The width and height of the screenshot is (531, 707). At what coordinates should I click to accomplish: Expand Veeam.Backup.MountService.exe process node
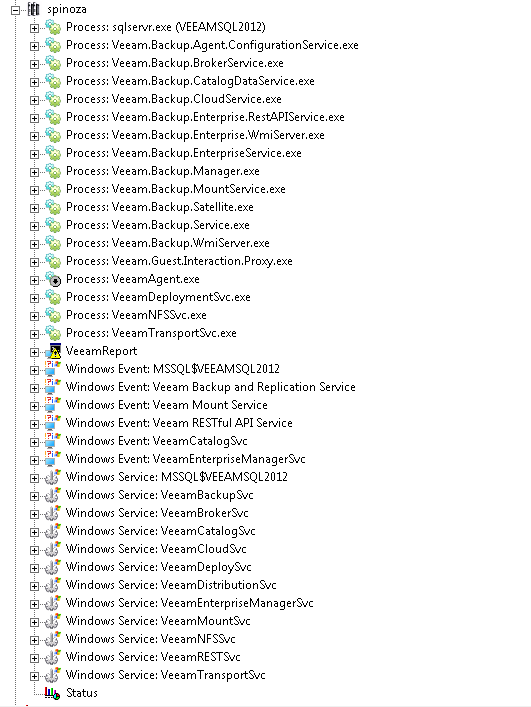click(x=34, y=190)
